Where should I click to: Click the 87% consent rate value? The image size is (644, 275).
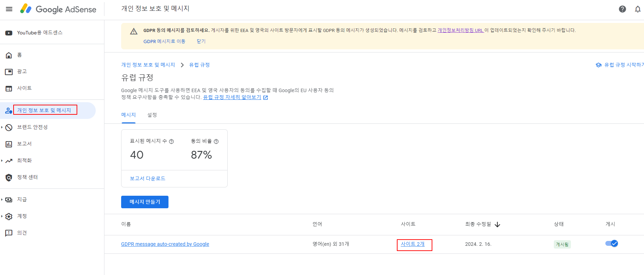(x=201, y=155)
